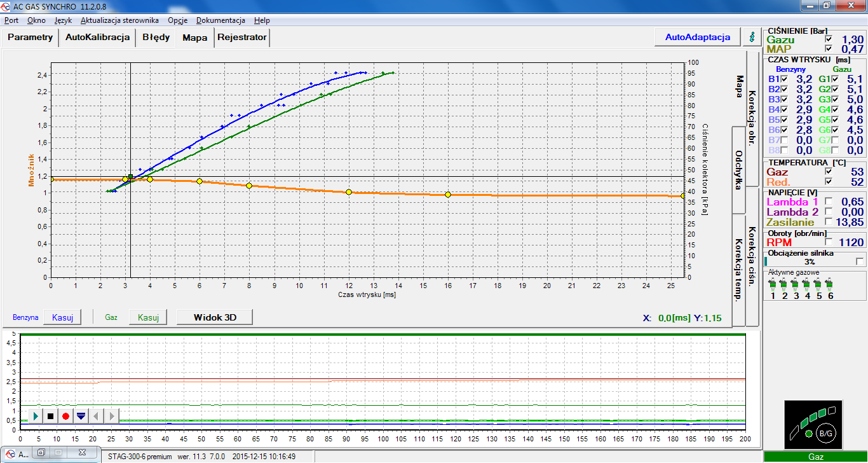Click the AutoAdaptacja button

(698, 37)
